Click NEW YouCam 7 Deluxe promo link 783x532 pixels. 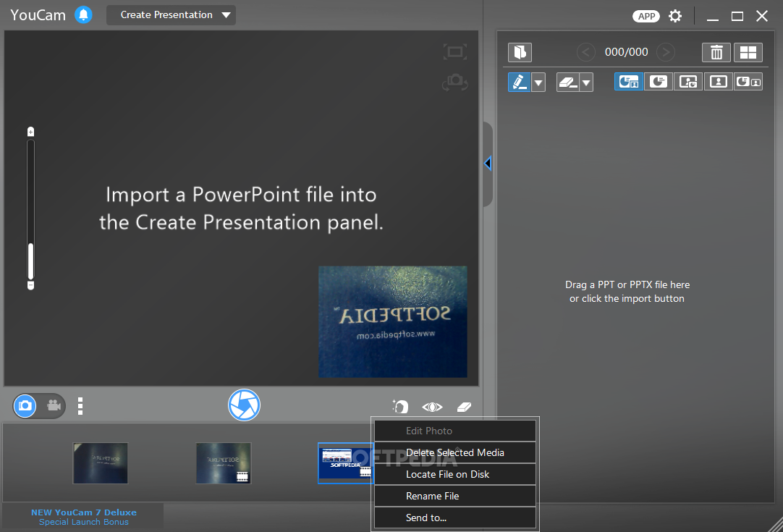pyautogui.click(x=83, y=512)
